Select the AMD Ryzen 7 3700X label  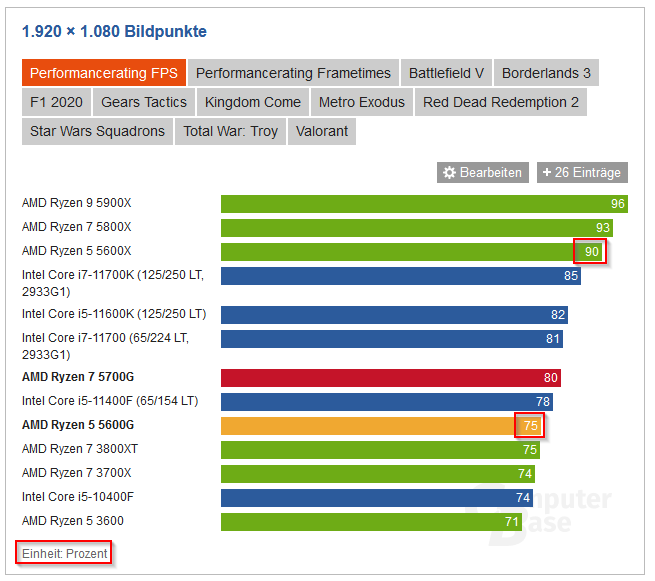[x=76, y=473]
